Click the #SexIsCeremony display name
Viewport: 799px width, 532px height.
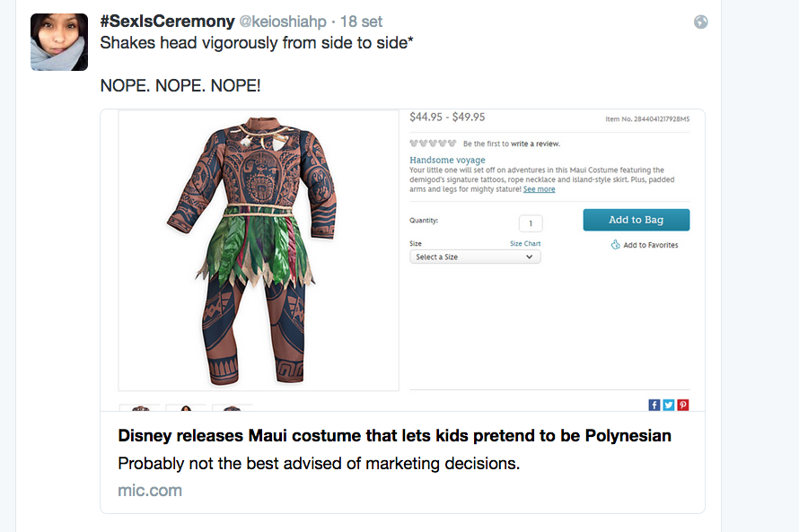click(x=166, y=22)
